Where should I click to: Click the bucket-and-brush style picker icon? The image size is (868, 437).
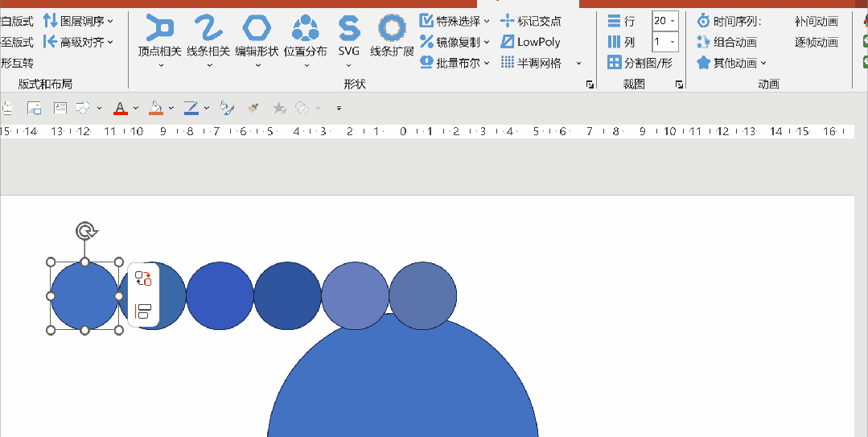point(226,108)
